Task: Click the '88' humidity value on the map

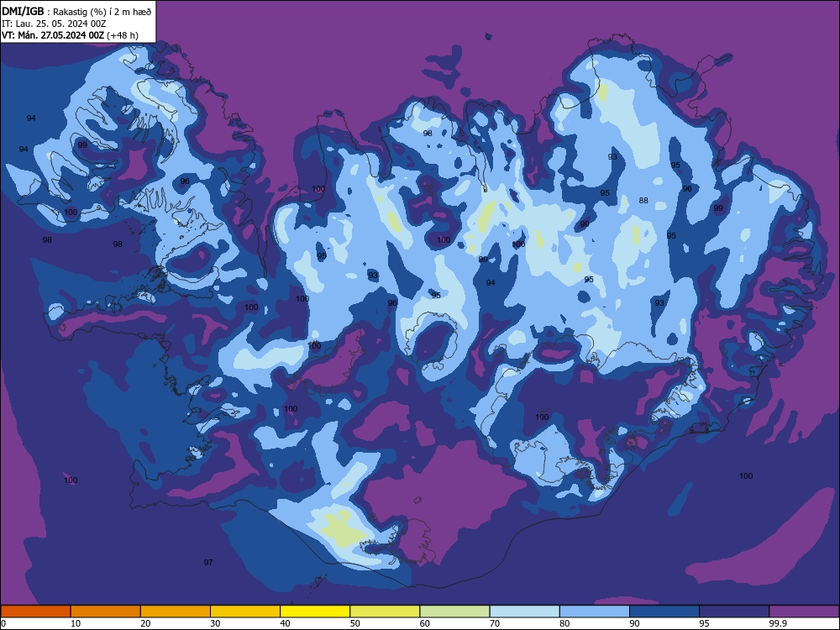Action: tap(643, 201)
